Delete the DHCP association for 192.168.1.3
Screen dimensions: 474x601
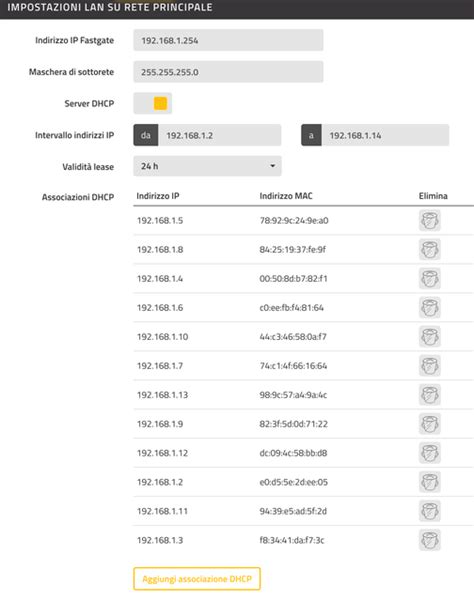(x=430, y=540)
